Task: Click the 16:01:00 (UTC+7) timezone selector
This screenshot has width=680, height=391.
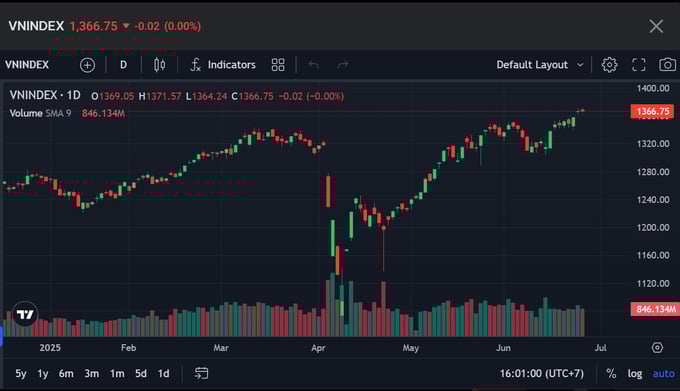Action: tap(542, 374)
